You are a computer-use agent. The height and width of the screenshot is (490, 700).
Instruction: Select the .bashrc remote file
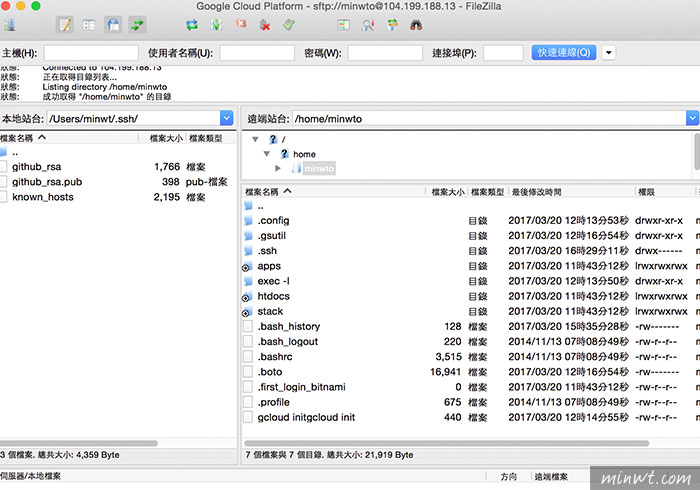pos(471,357)
